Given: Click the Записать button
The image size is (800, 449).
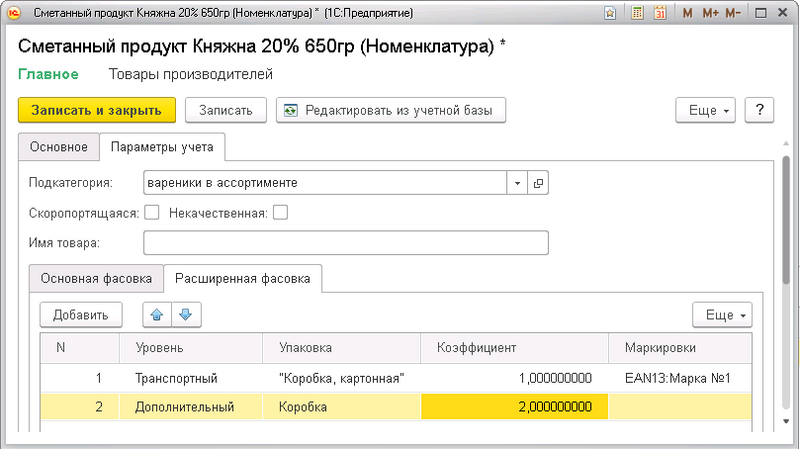Looking at the screenshot, I should (226, 110).
